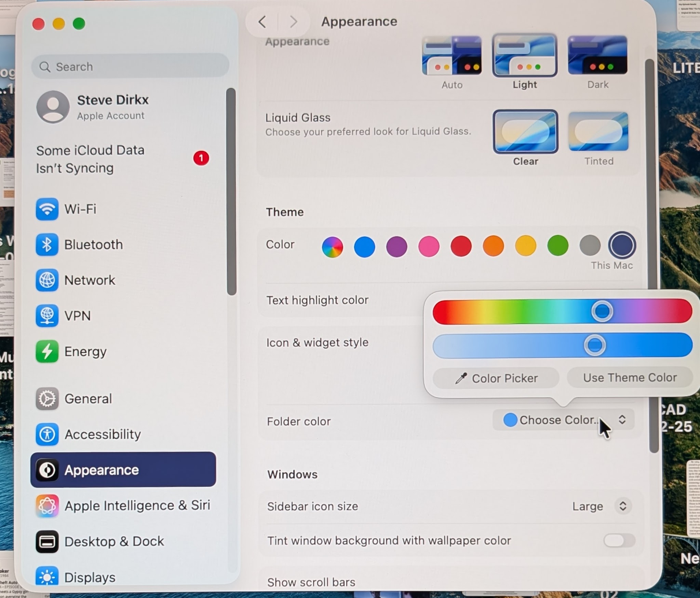Viewport: 700px width, 598px height.
Task: Select the blue theme color swatch
Action: [x=364, y=247]
